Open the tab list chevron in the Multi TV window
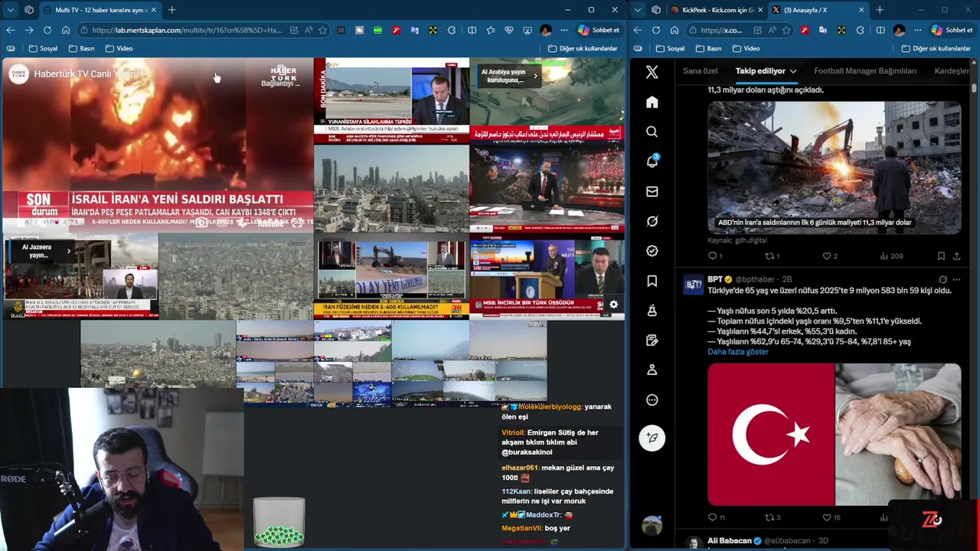 pyautogui.click(x=10, y=10)
